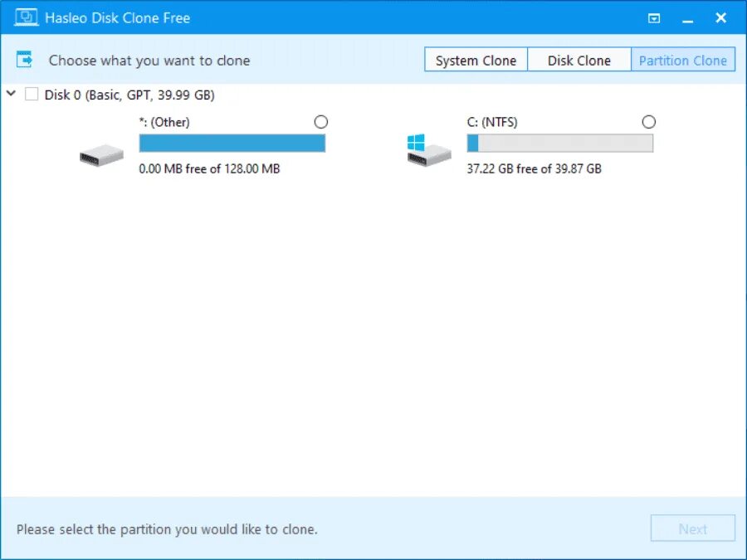Screen dimensions: 747x560
Task: Click '0.00 MB free of 128.00 MB' text
Action: (x=209, y=168)
